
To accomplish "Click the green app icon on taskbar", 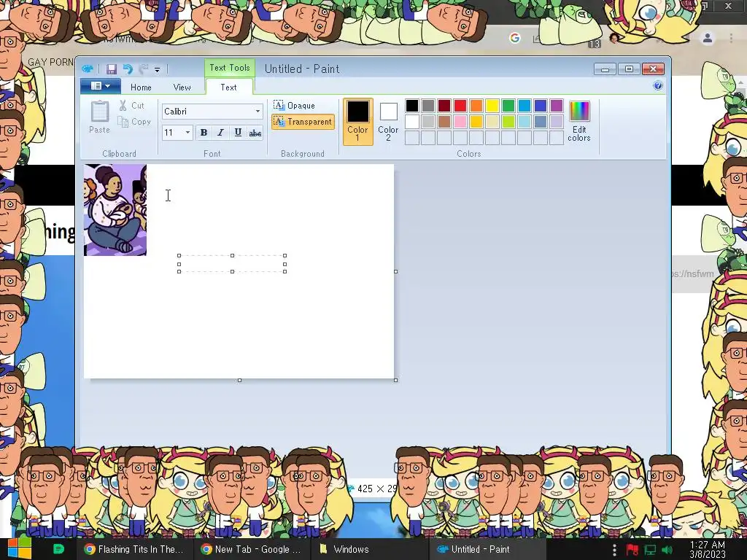I will 58,549.
